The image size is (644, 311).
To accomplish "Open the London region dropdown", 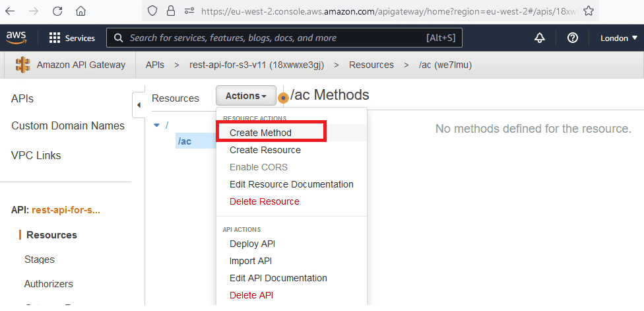I will coord(618,38).
